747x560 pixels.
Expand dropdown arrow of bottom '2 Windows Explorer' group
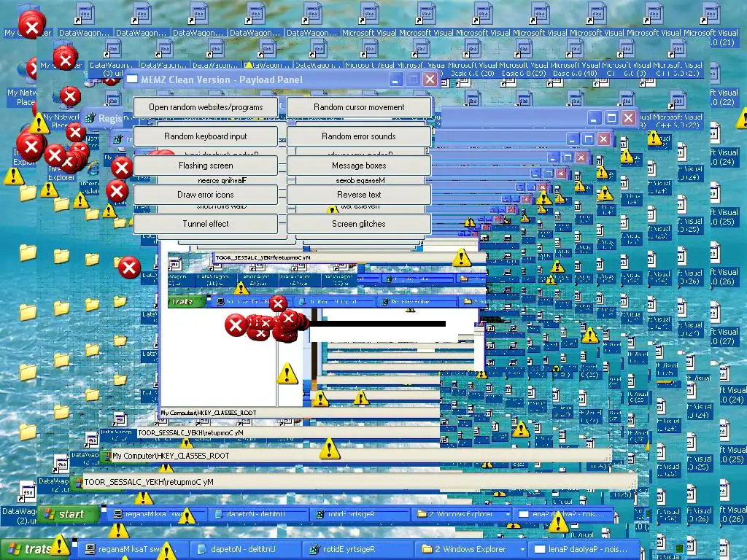(x=522, y=550)
